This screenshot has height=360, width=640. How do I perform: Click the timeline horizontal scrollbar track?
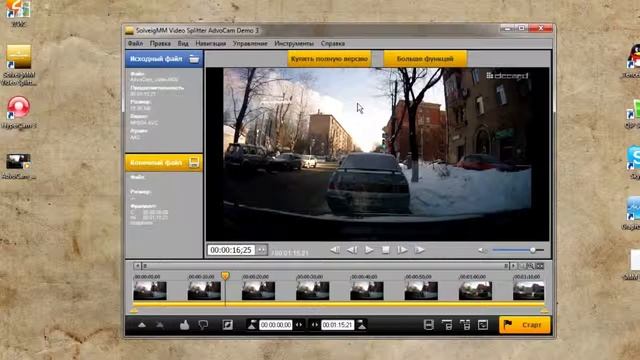tap(325, 266)
